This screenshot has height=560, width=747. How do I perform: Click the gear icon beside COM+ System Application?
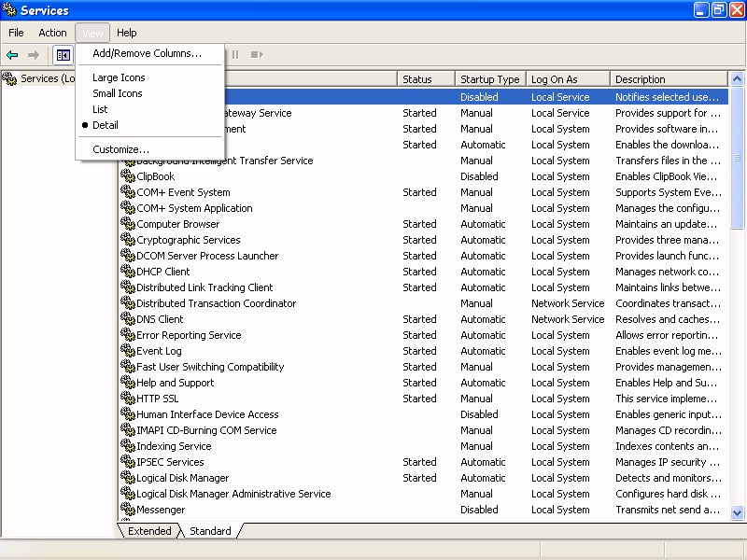point(128,208)
